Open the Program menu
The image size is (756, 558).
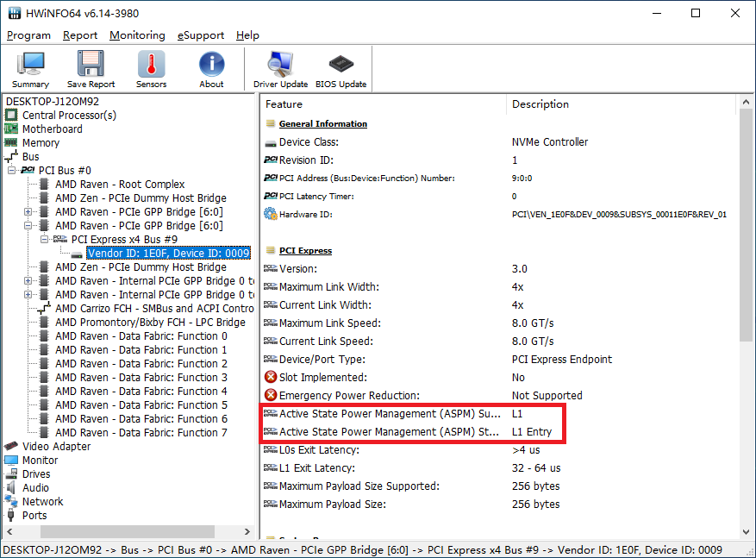coord(28,35)
